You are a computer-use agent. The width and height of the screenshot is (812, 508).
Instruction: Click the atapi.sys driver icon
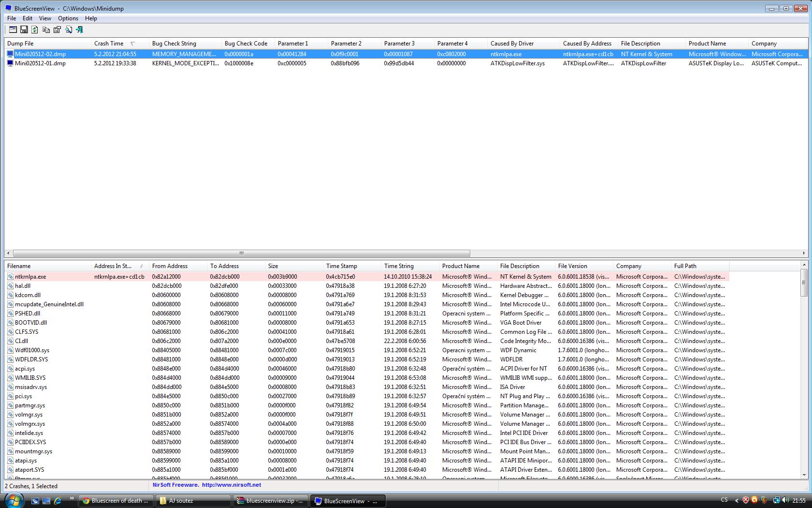click(10, 461)
